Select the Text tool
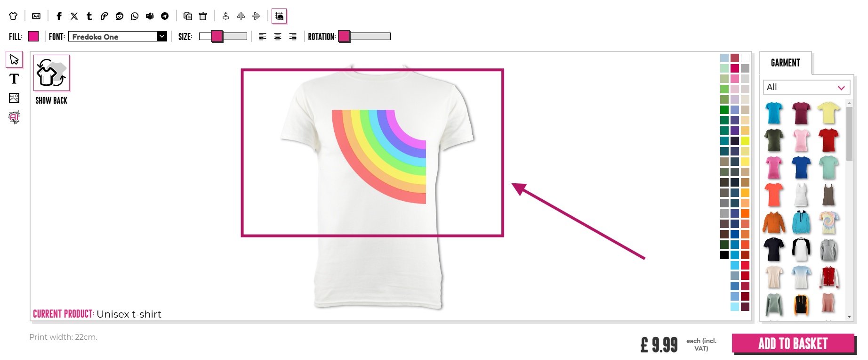This screenshot has width=868, height=360. (x=14, y=79)
